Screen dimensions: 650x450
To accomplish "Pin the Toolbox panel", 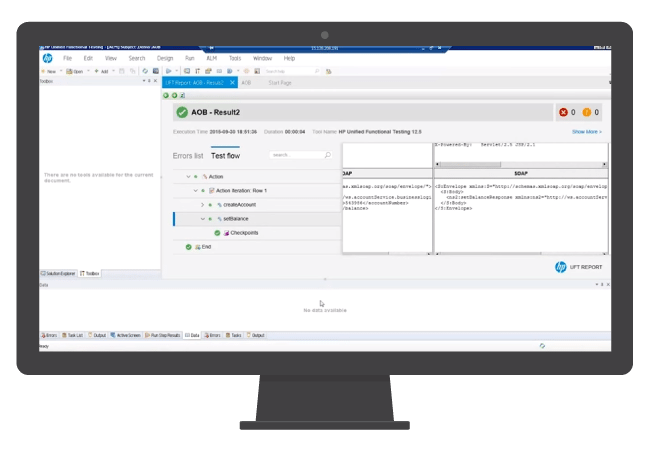I will [149, 81].
